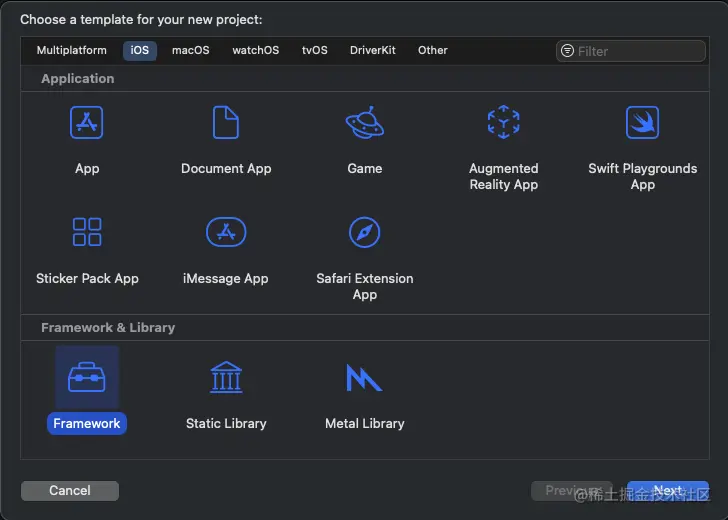Image resolution: width=728 pixels, height=520 pixels.
Task: Focus the Filter search field
Action: [631, 51]
